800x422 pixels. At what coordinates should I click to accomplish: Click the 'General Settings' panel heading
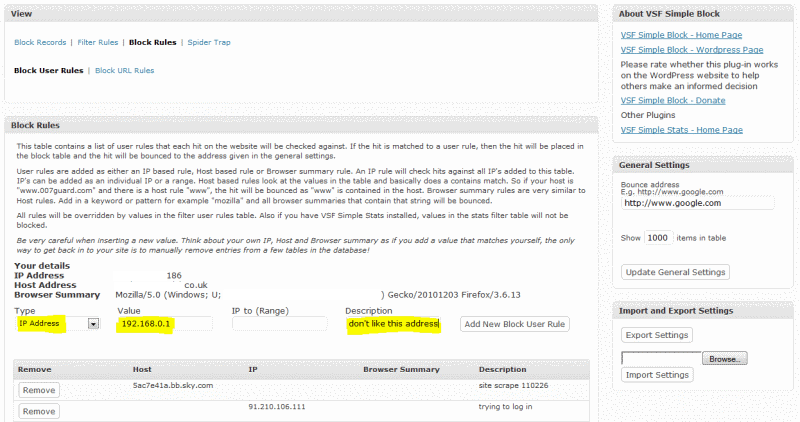tap(654, 165)
